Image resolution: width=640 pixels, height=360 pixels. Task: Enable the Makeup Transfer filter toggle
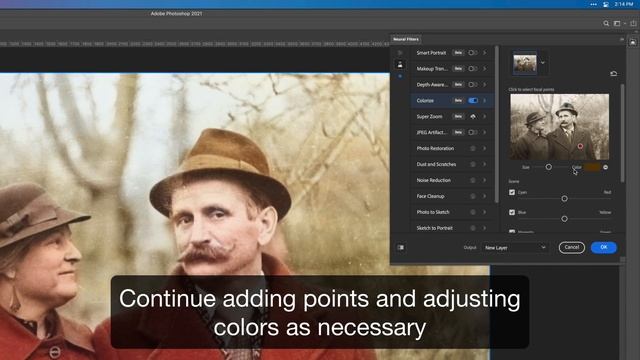click(473, 69)
